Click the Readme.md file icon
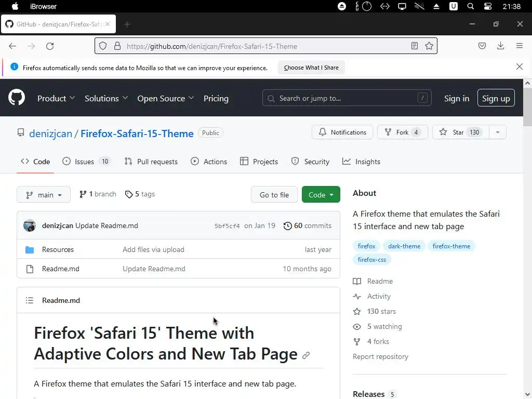The height and width of the screenshot is (399, 532). pyautogui.click(x=30, y=269)
